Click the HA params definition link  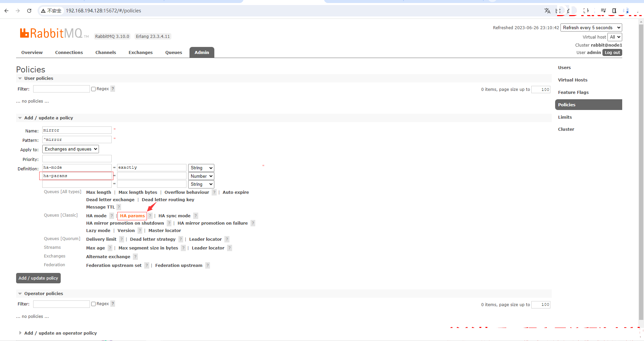tap(132, 216)
